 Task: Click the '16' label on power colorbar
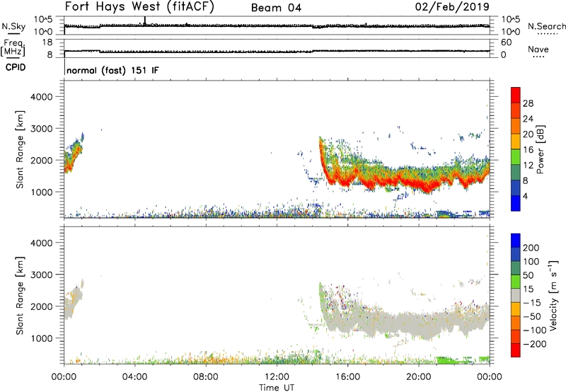click(528, 150)
